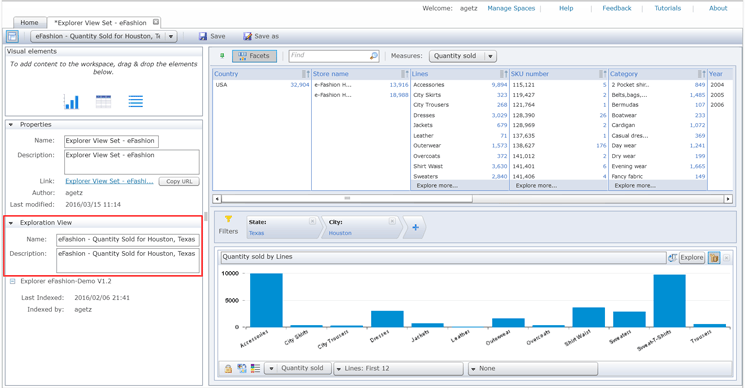Select Cardigan in the Category facet
This screenshot has width=745, height=388.
(623, 125)
